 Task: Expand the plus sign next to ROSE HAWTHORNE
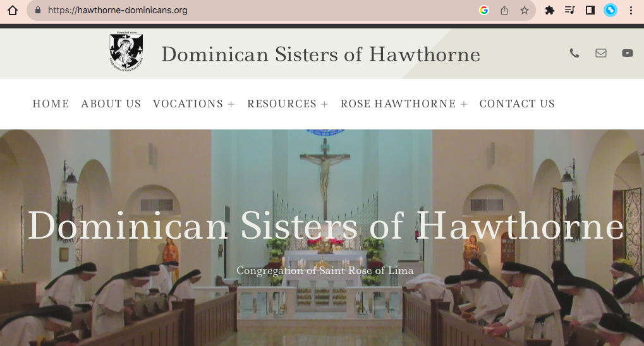pos(464,104)
